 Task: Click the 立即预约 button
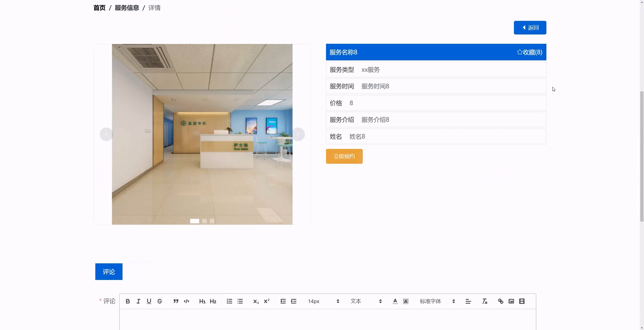(x=344, y=156)
